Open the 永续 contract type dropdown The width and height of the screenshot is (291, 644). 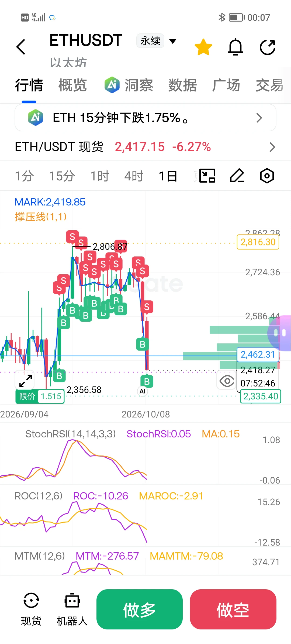pyautogui.click(x=157, y=41)
